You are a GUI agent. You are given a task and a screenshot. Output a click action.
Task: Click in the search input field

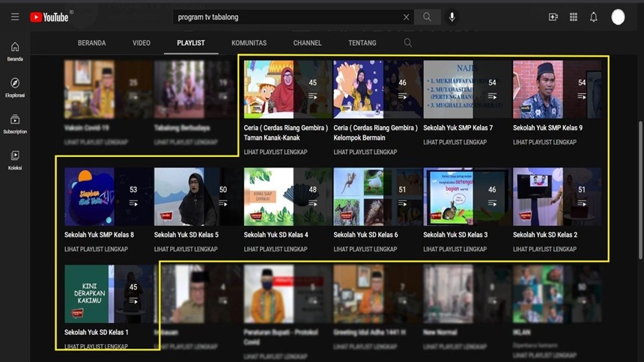click(x=285, y=16)
